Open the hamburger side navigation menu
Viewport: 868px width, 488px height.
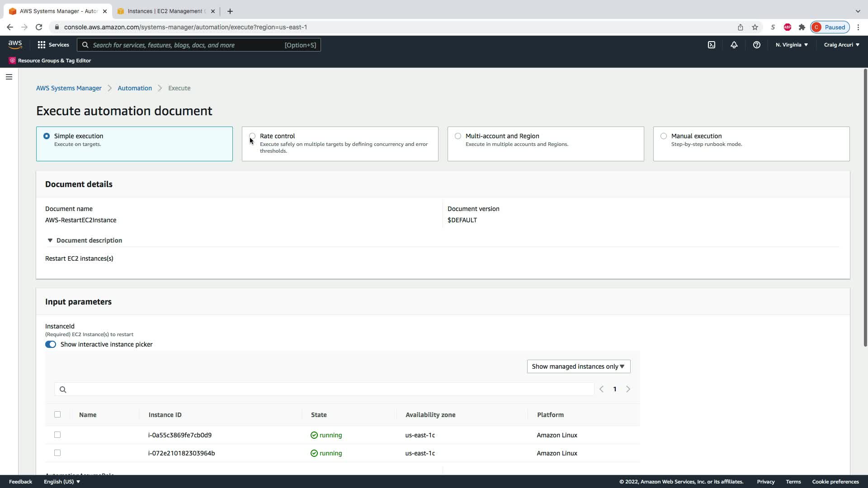9,77
